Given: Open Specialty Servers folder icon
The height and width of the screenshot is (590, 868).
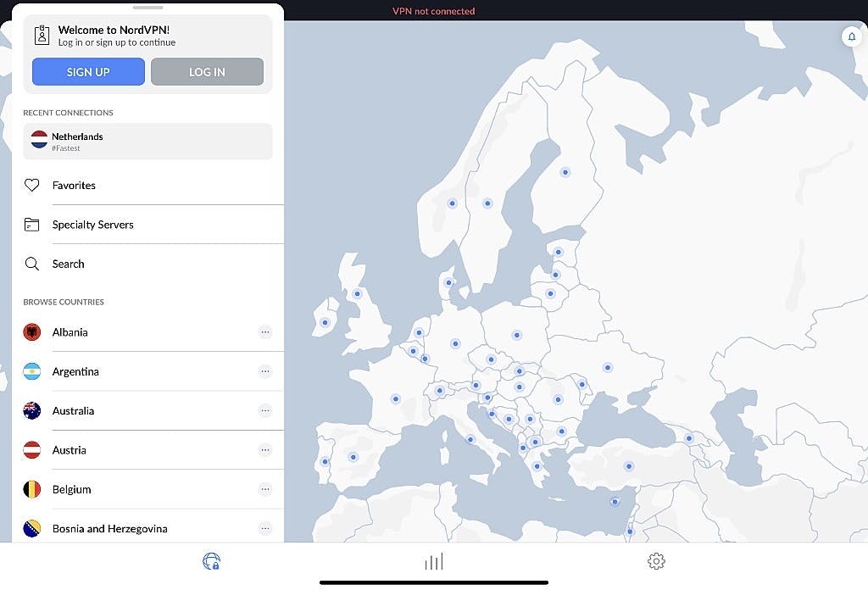Looking at the screenshot, I should (x=32, y=224).
